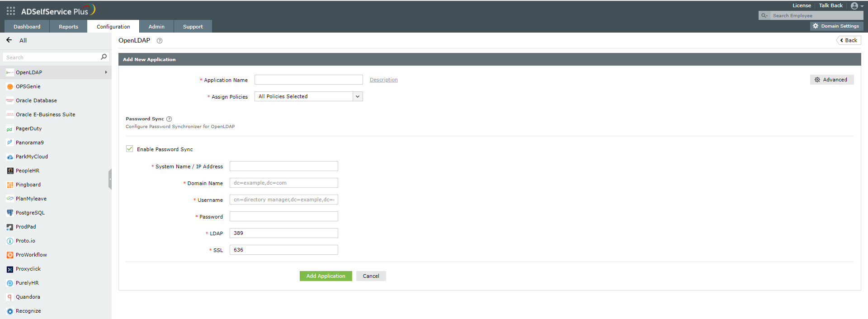Click the PagerDuty app icon
868x319 pixels.
(10, 129)
